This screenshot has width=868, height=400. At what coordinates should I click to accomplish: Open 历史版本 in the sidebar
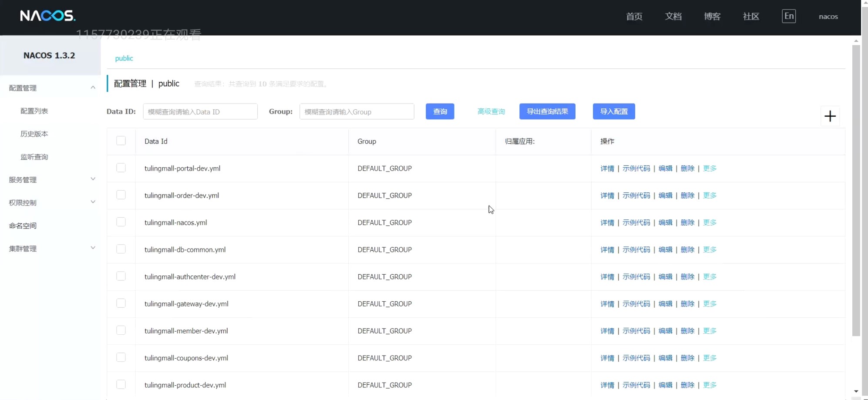(x=34, y=134)
